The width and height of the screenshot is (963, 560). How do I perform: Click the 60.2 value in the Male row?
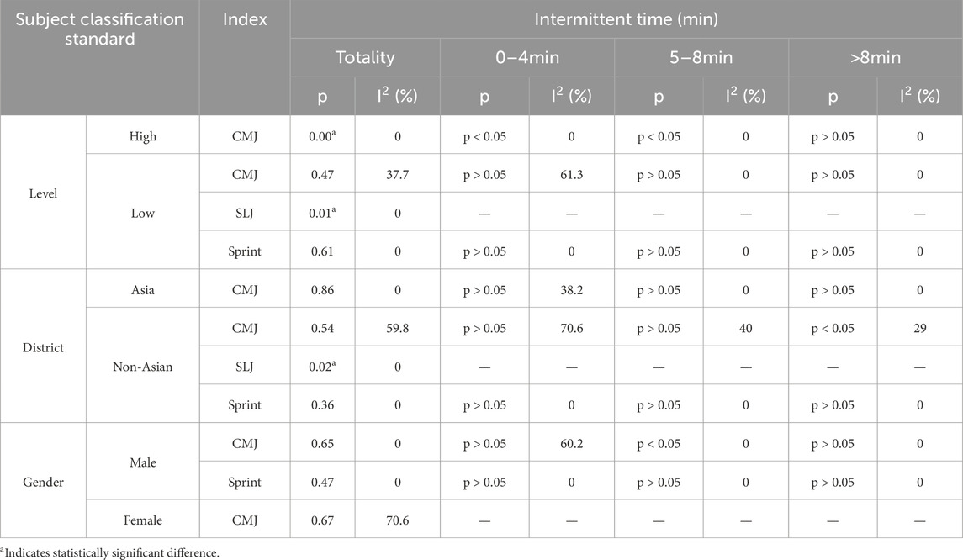572,443
